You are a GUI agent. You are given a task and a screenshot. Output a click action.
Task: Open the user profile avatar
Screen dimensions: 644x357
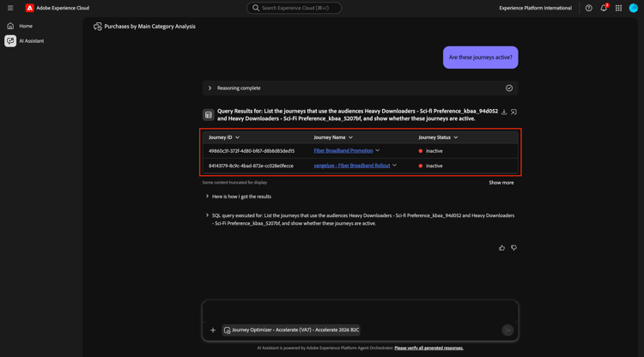click(634, 8)
